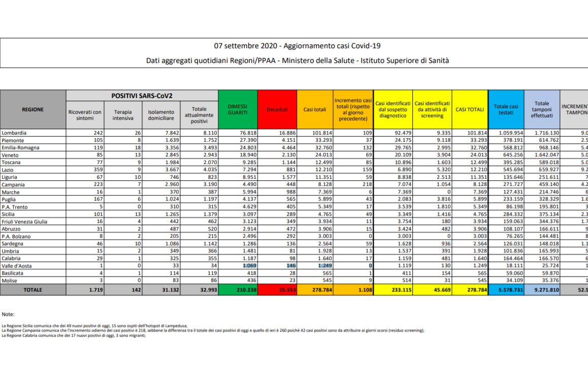Click the 'POSITIVI SARS-CoV2' group header
This screenshot has height=392, width=588.
pos(142,95)
